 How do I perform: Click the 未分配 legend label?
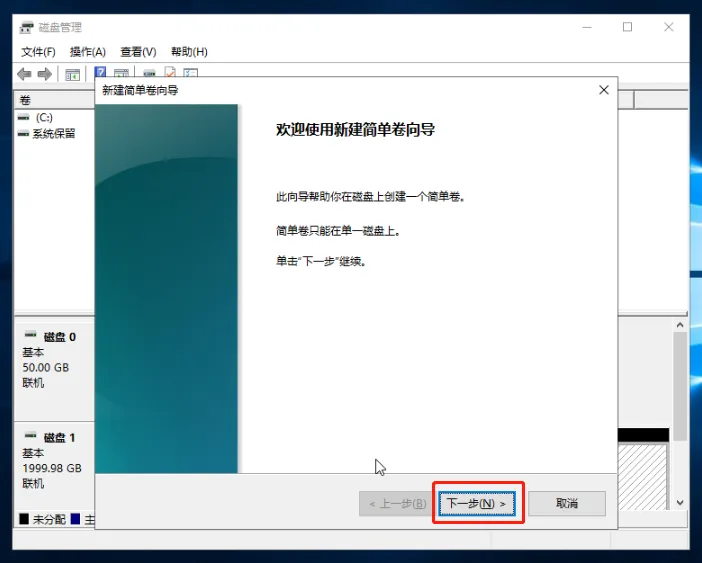coord(49,519)
